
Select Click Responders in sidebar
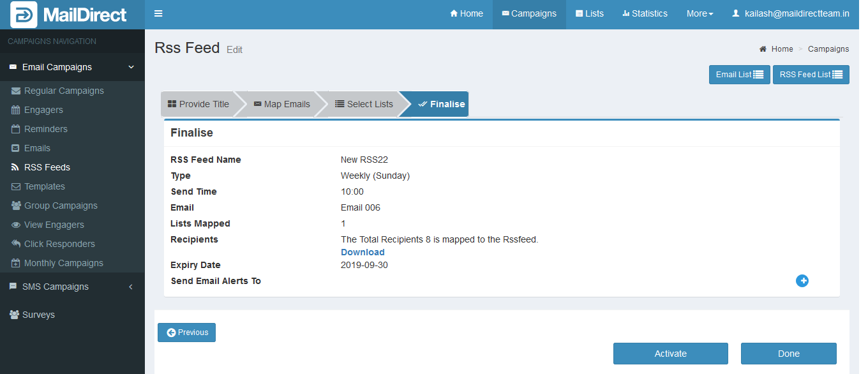tap(59, 244)
